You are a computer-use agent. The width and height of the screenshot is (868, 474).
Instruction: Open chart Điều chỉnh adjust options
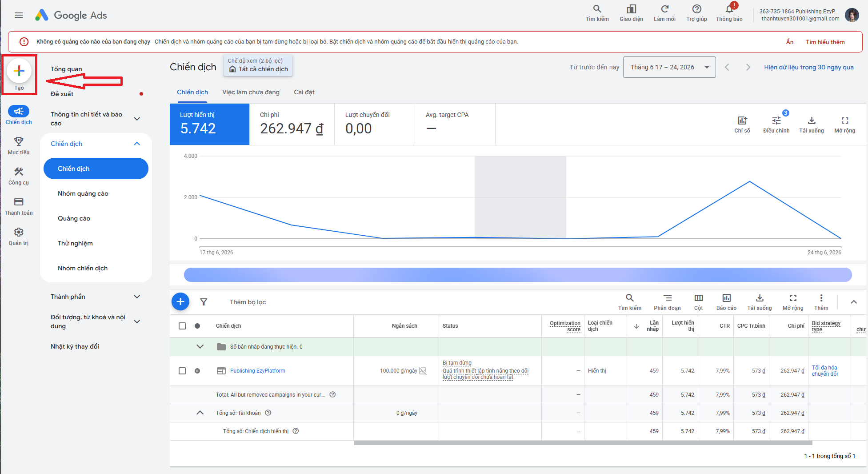[x=776, y=125]
